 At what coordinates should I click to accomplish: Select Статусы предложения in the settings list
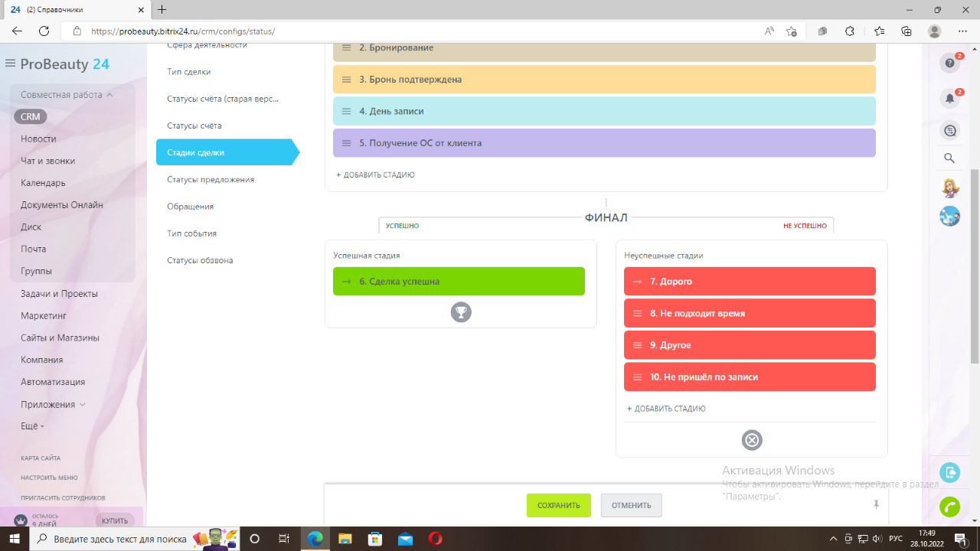(x=211, y=180)
